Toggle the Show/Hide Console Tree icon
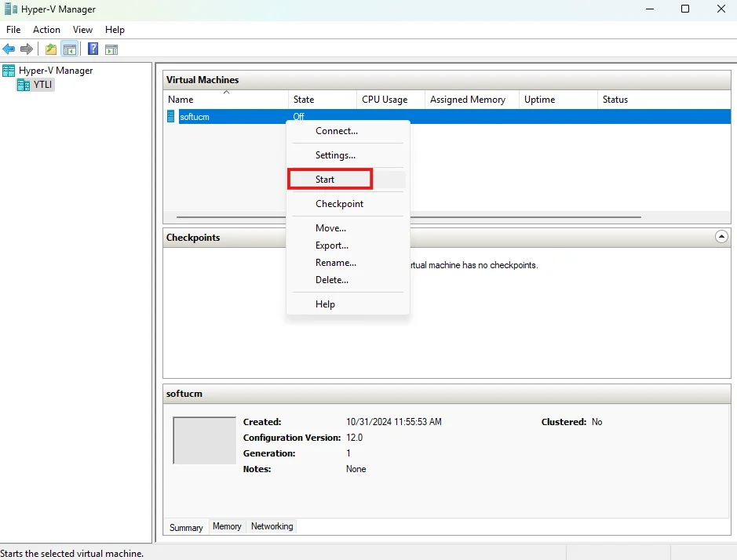 (x=70, y=49)
